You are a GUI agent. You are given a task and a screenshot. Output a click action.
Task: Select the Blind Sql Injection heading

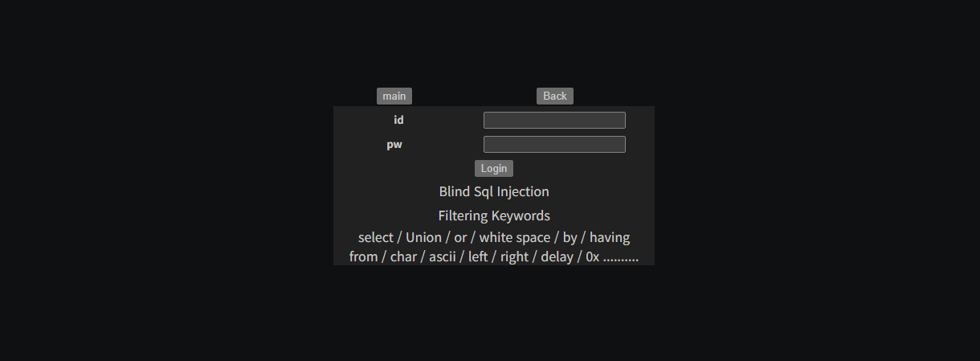click(494, 191)
